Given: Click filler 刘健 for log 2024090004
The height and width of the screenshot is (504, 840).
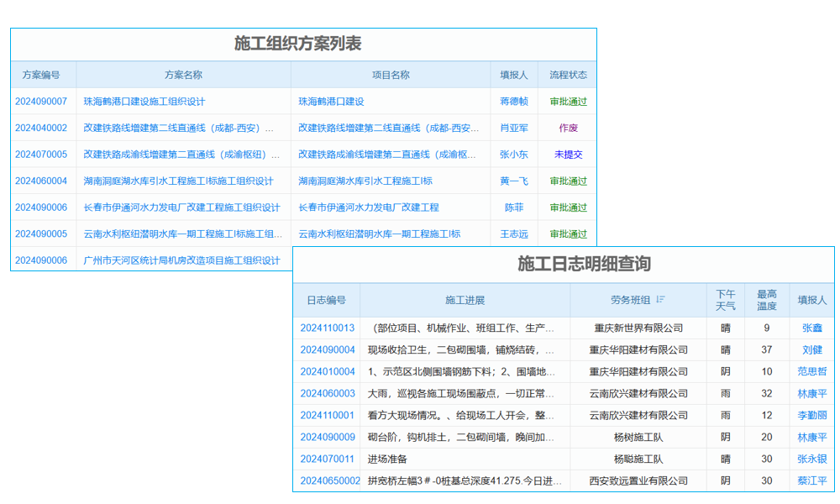Looking at the screenshot, I should click(813, 350).
